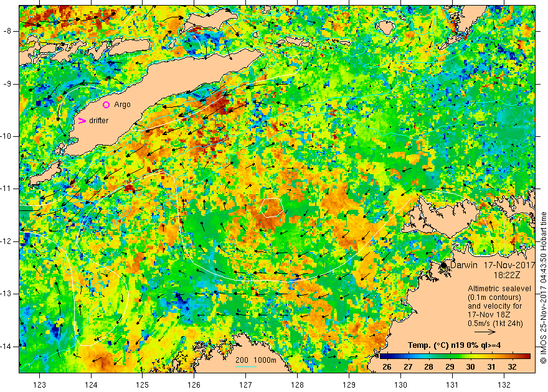Click longitude axis label '131'
Viewport: 548px width, 392px height.
tap(452, 385)
